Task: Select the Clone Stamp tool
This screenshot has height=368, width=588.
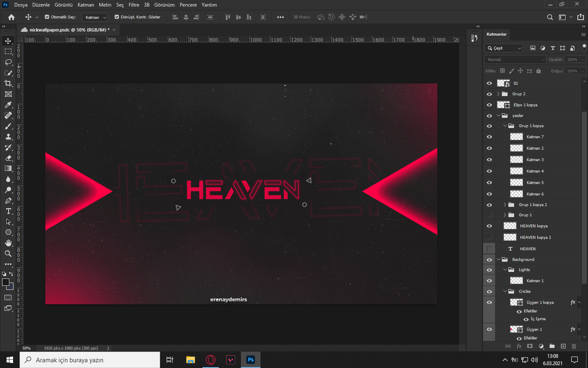Action: pos(8,137)
